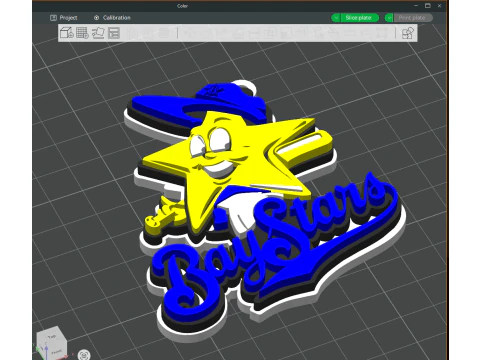Viewport: 480px width, 360px height.
Task: Switch to the Project tab
Action: [x=64, y=18]
